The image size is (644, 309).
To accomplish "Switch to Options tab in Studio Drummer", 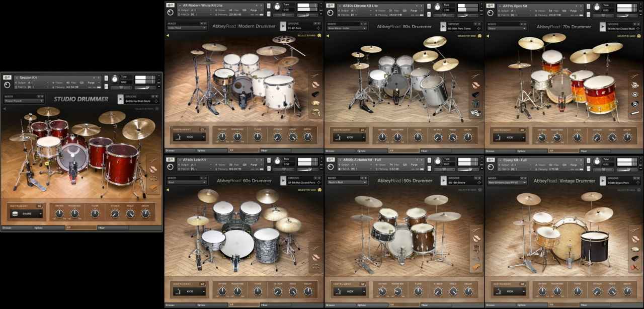I will [49, 228].
